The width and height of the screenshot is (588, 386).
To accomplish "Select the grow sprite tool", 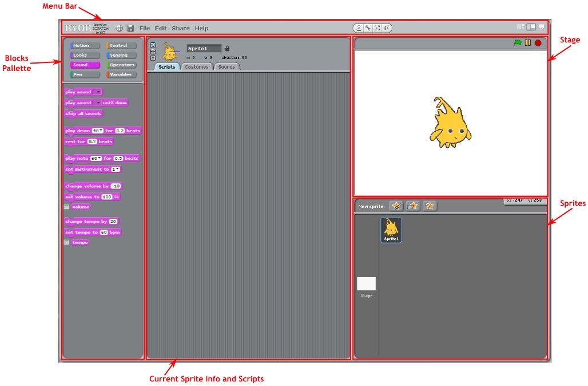I will (x=377, y=27).
